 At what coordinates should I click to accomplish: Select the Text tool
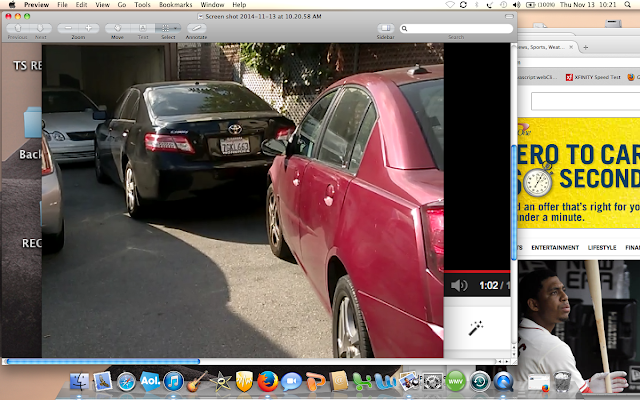click(x=142, y=28)
